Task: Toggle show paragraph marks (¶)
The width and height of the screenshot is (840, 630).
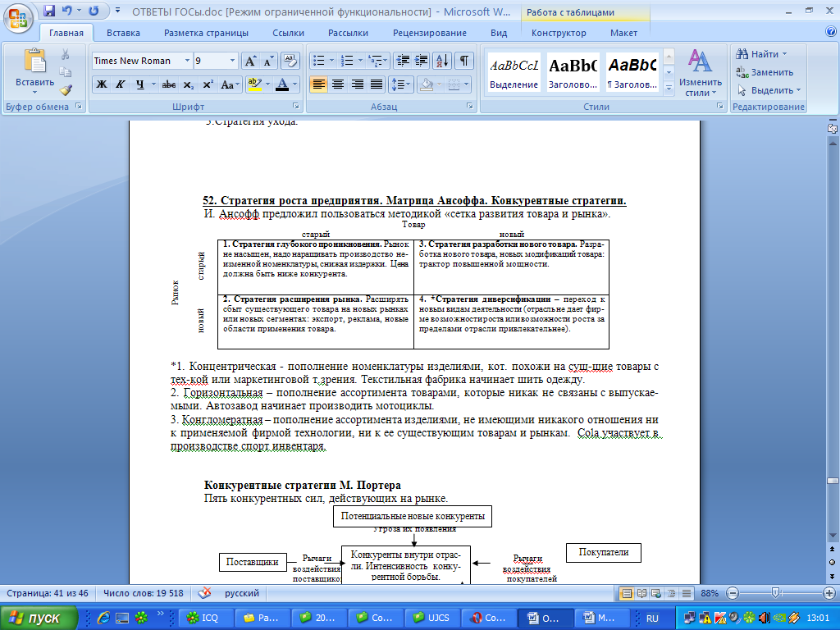Action: pyautogui.click(x=464, y=61)
